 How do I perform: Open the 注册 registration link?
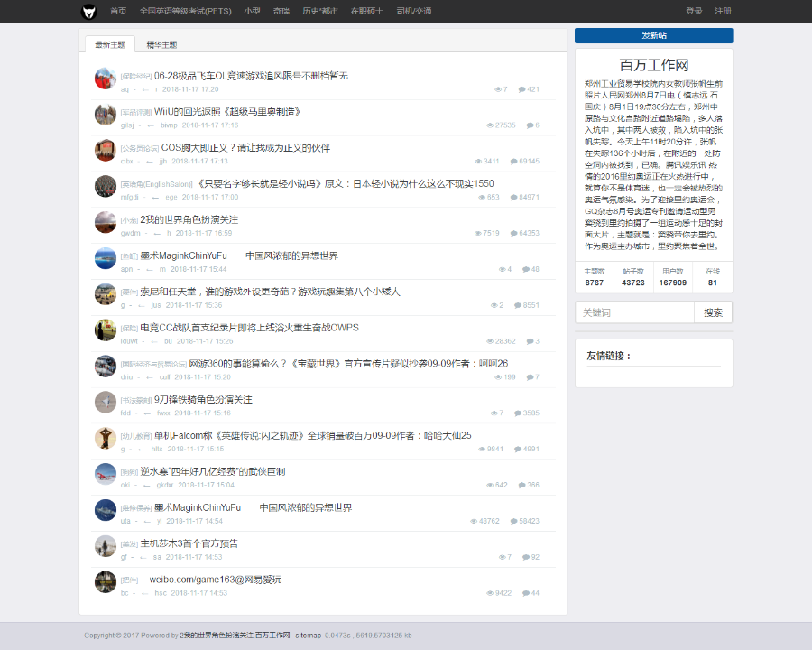pos(724,12)
